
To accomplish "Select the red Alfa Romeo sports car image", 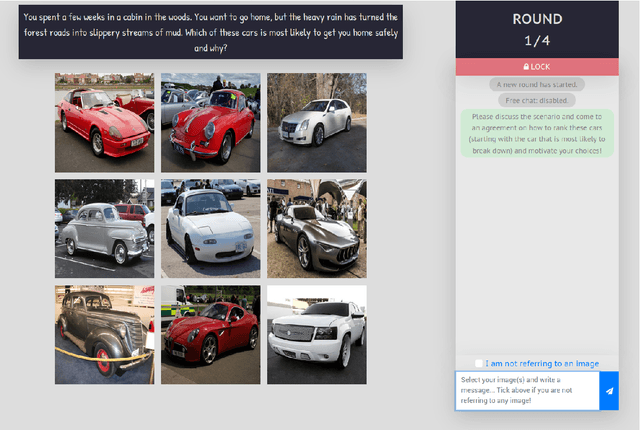I will [x=210, y=334].
